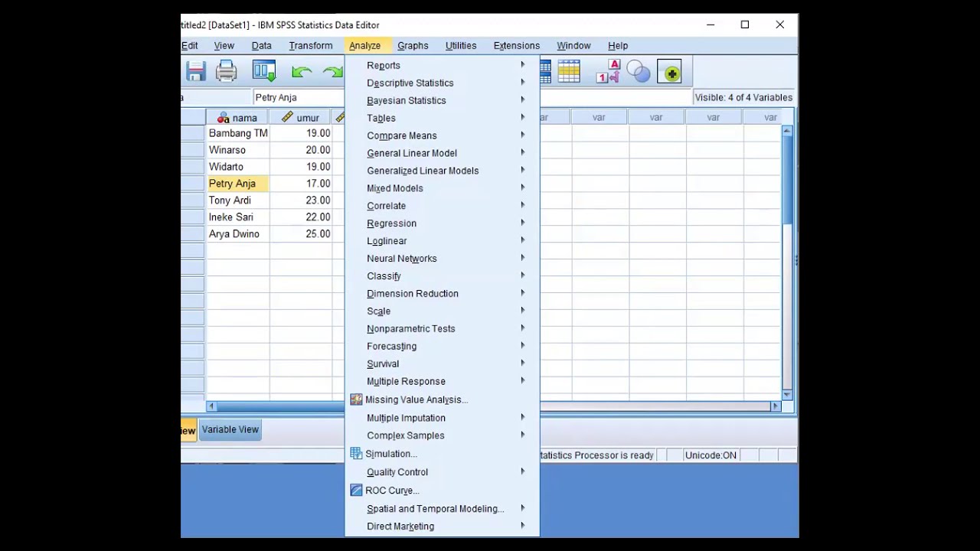
Task: Open the Graphs menu
Action: [x=413, y=46]
